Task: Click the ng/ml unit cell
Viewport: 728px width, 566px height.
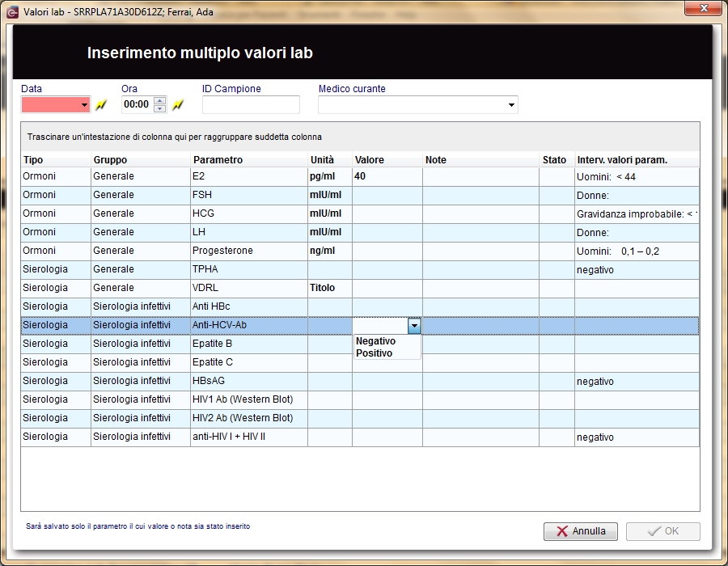Action: [330, 251]
